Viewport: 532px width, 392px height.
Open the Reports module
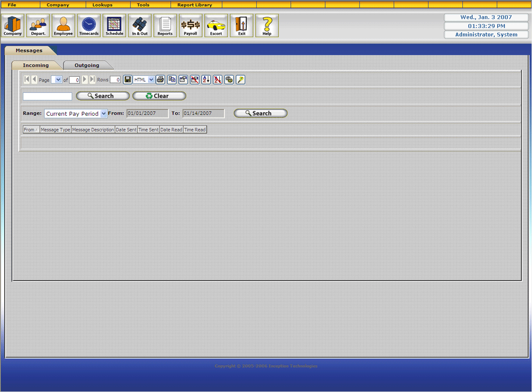(x=165, y=25)
